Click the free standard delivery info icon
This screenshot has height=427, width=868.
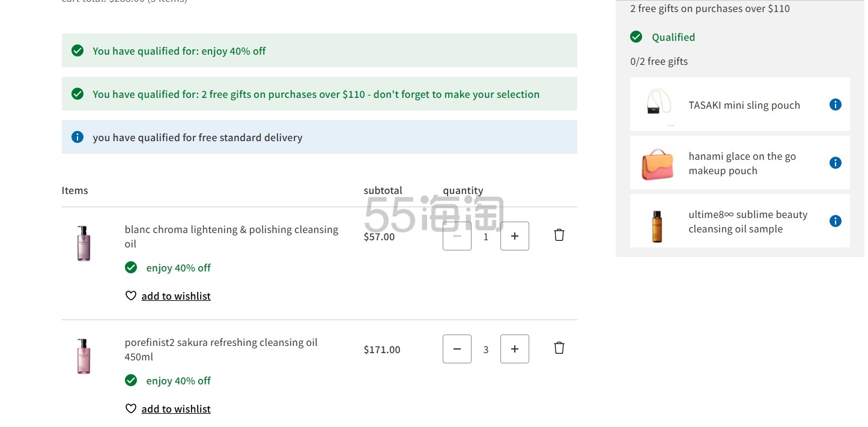click(77, 137)
